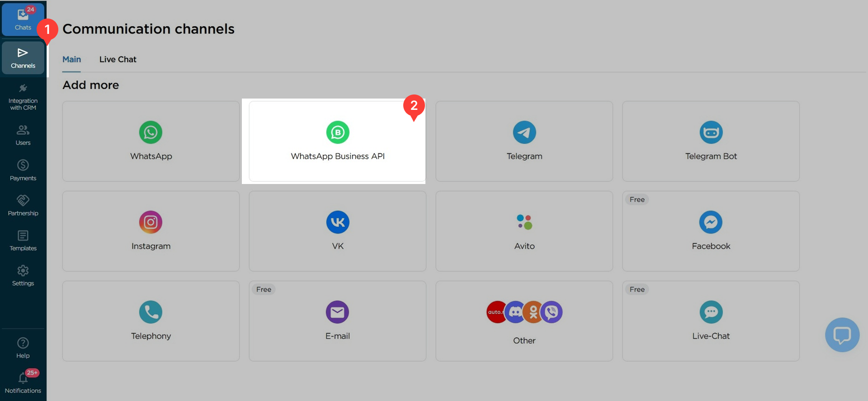This screenshot has height=401, width=868.
Task: Switch to the Live Chat tab
Action: click(118, 59)
